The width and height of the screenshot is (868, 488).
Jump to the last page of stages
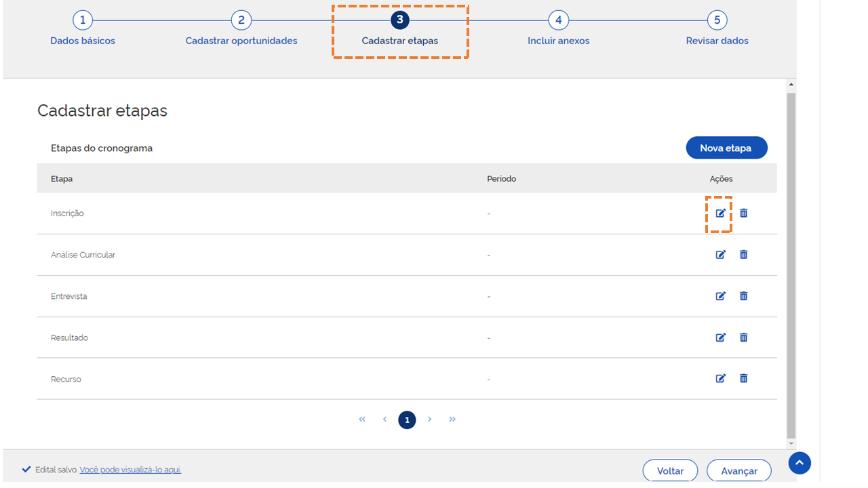[452, 420]
